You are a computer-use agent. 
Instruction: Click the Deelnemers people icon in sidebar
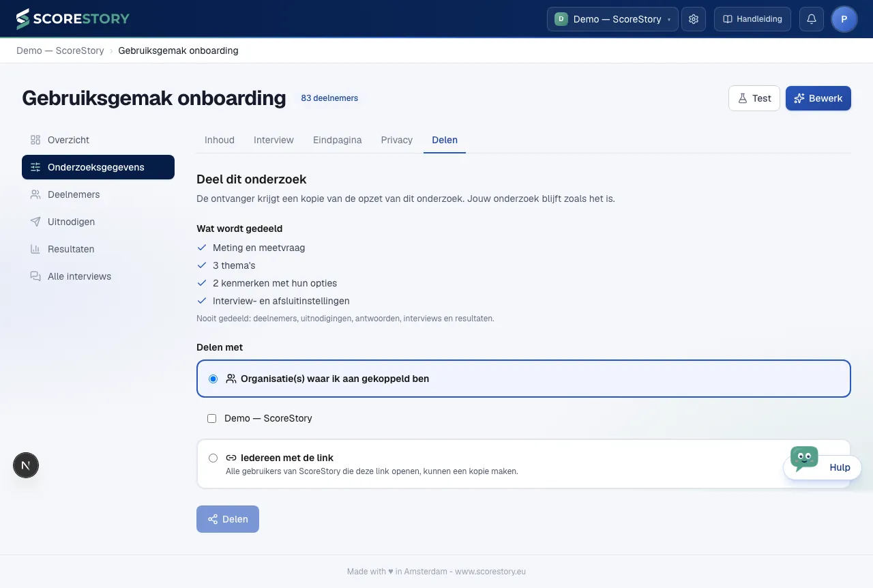pyautogui.click(x=35, y=194)
